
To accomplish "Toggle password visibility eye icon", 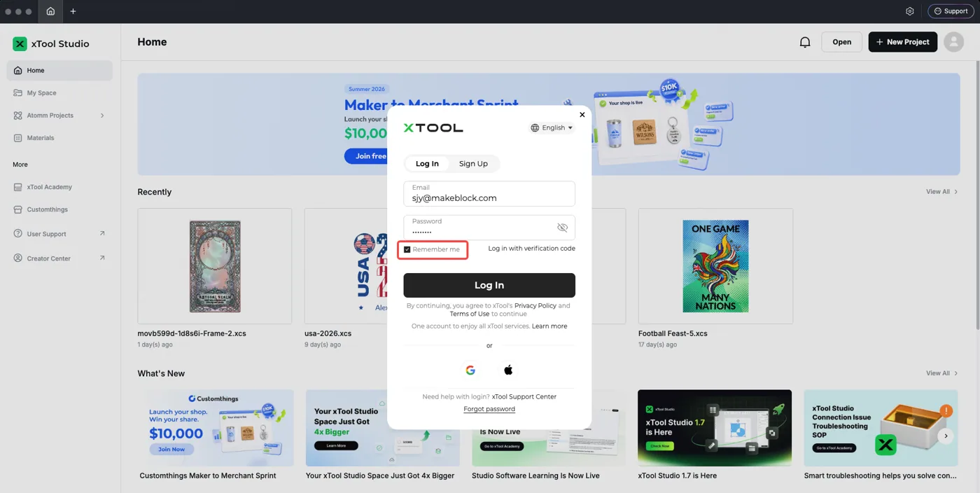I will click(x=562, y=228).
